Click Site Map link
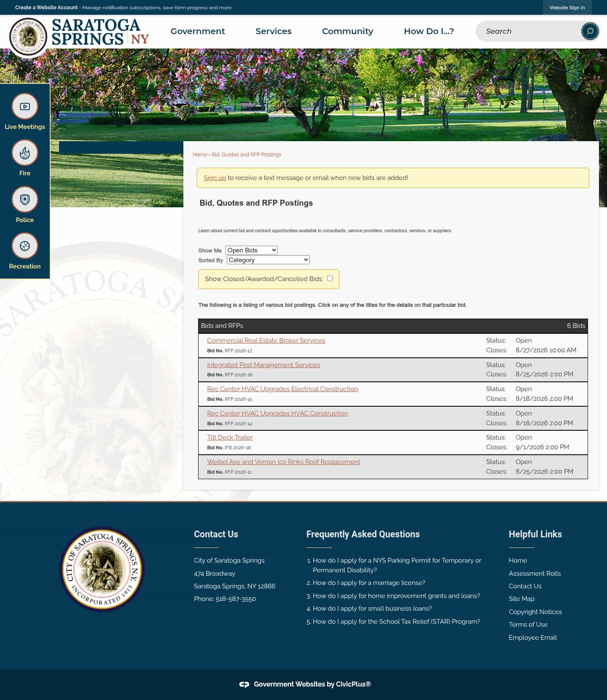607x700 pixels. pos(521,599)
